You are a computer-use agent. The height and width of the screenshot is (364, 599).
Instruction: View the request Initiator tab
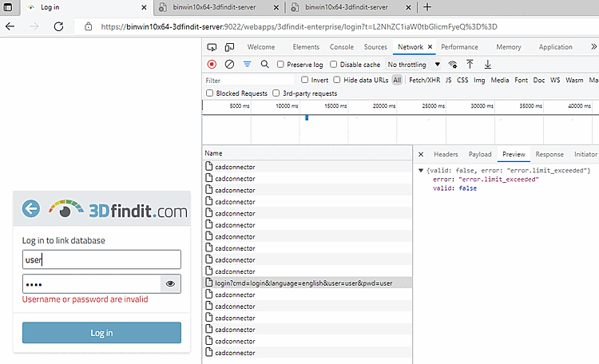[585, 154]
